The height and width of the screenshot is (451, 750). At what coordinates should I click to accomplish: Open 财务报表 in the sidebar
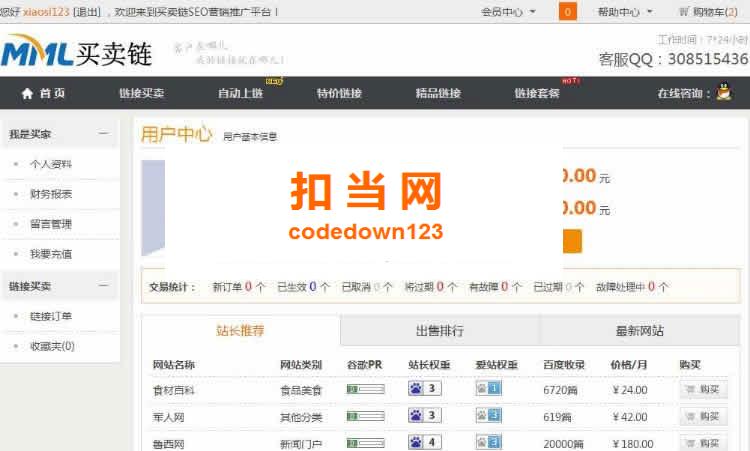coord(51,194)
